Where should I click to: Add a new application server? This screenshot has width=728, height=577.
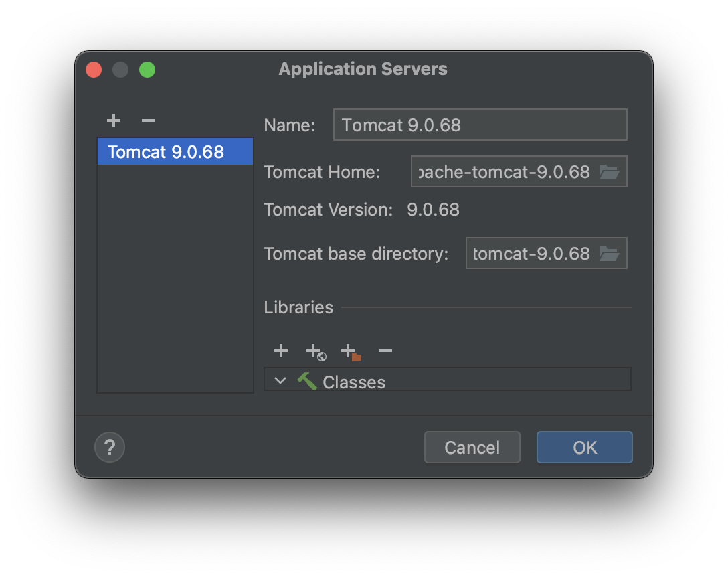[114, 120]
